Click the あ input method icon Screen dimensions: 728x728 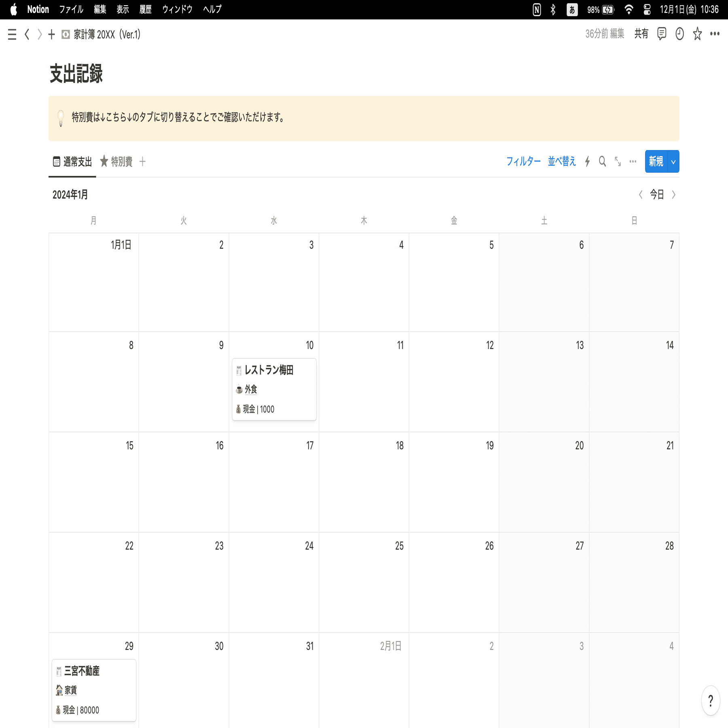[x=572, y=10]
